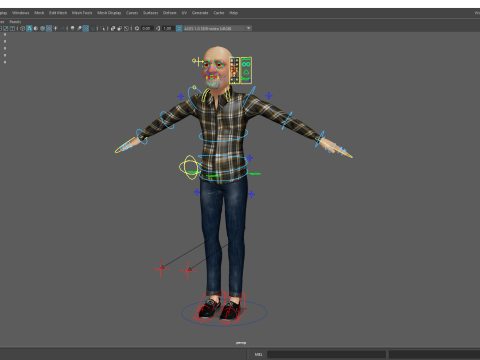The image size is (480, 360).
Task: Click the MEL command line input field
Action: (x=326, y=354)
